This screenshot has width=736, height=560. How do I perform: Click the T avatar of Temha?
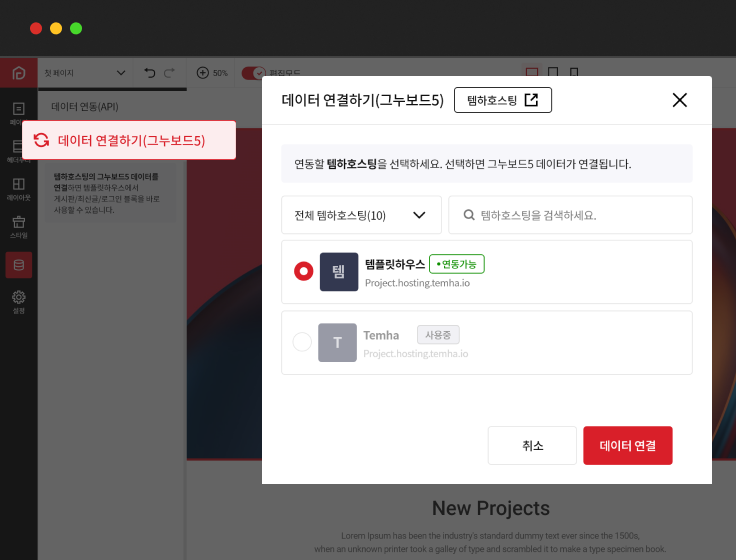pos(337,343)
